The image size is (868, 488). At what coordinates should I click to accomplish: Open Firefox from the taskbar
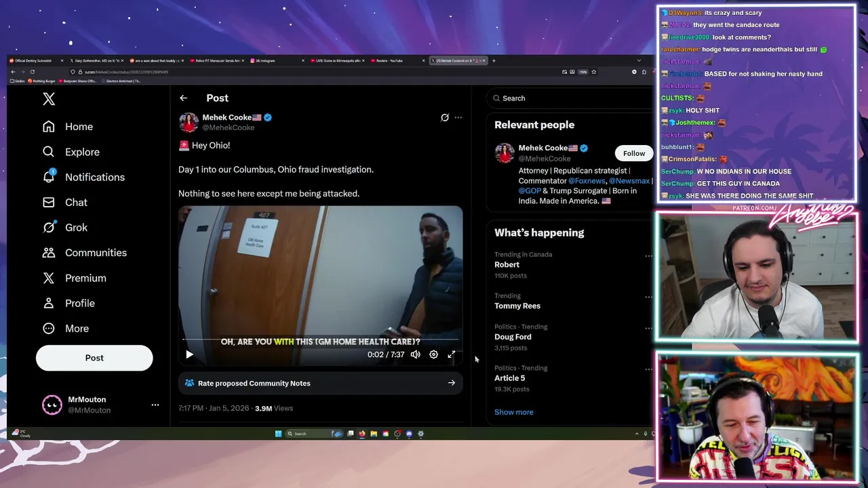[x=362, y=434]
